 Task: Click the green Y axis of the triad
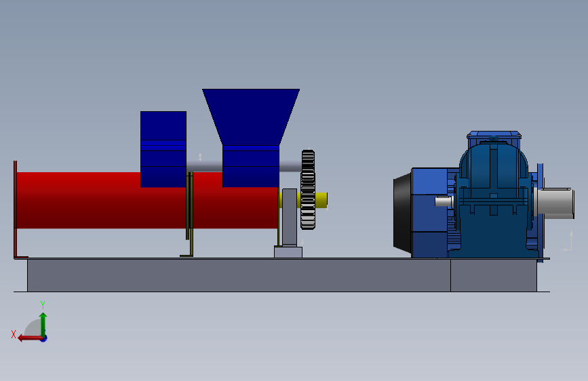point(43,325)
